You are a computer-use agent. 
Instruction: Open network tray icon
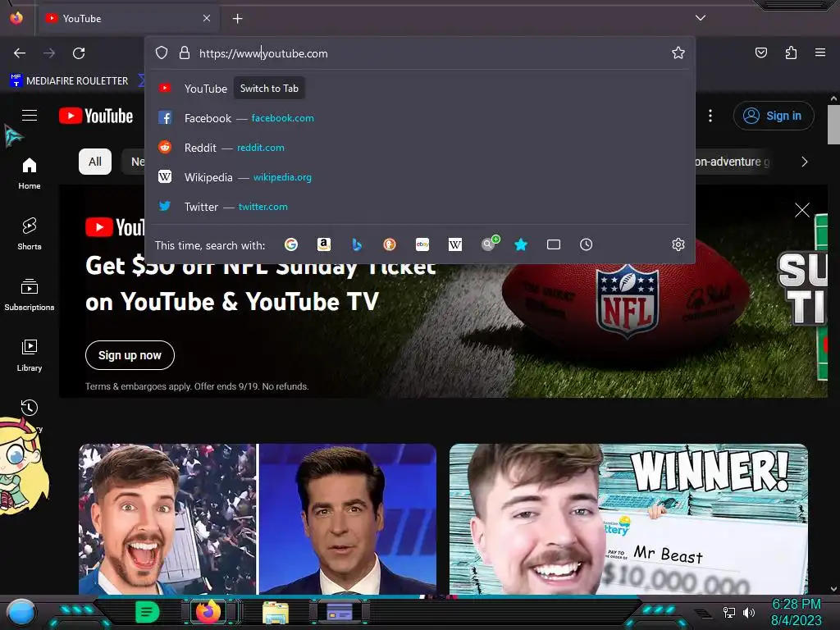728,612
